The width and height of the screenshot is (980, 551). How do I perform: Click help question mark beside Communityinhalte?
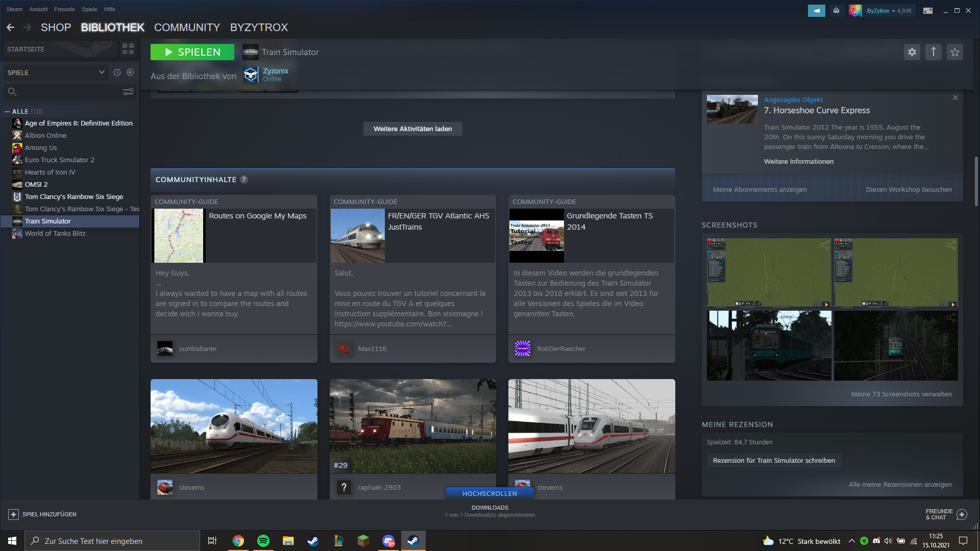click(x=243, y=180)
